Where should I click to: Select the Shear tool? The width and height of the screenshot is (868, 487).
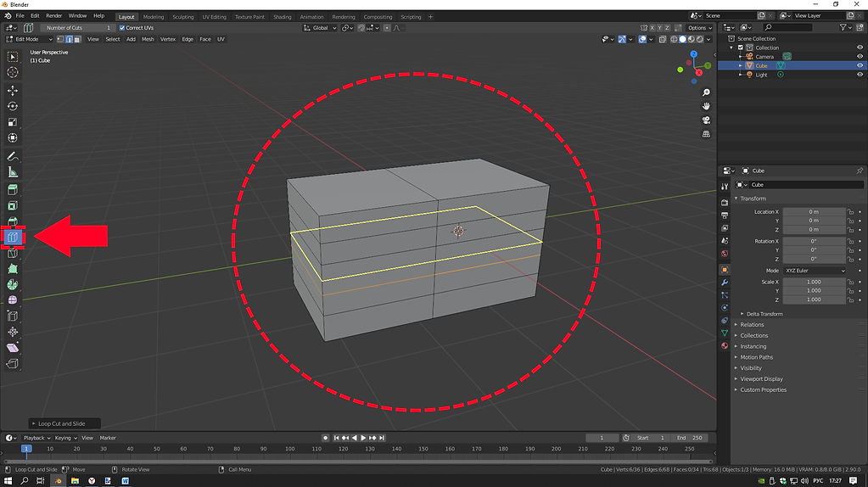[x=12, y=348]
